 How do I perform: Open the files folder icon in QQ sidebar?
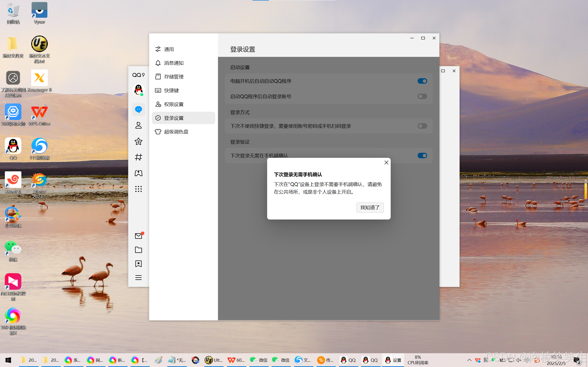point(138,250)
